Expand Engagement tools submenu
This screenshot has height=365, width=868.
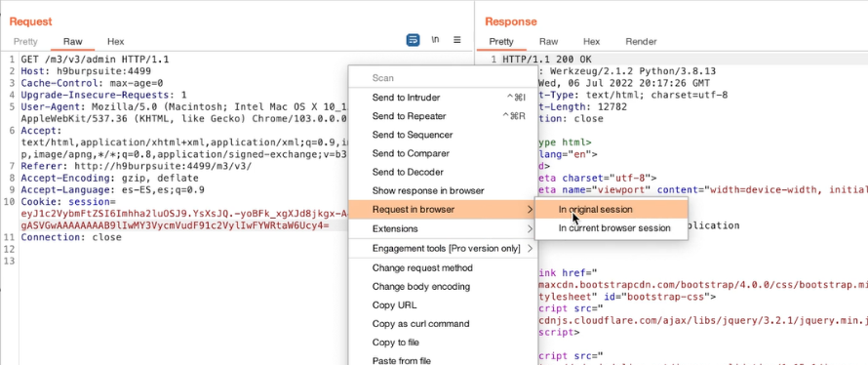[x=442, y=249]
